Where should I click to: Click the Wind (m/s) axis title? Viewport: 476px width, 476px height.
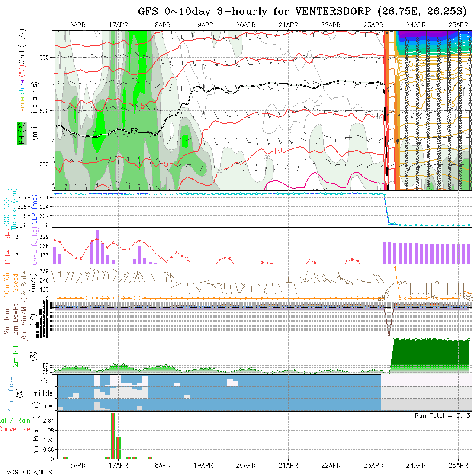[x=22, y=46]
